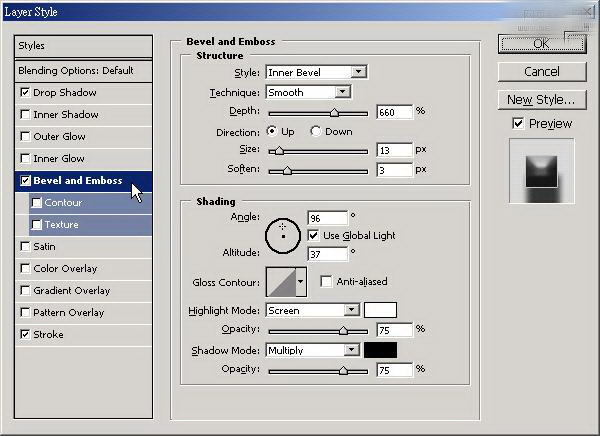600x436 pixels.
Task: Click the Angle dial circle
Action: [283, 234]
